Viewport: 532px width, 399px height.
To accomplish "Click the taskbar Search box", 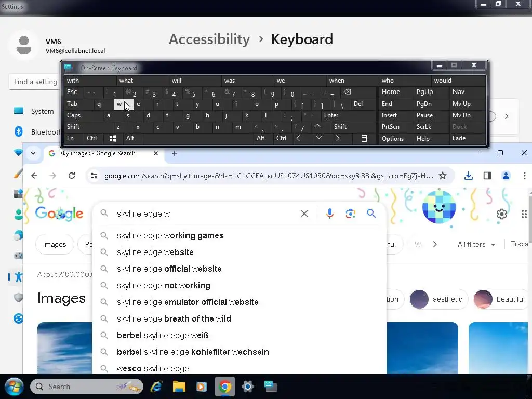I will pyautogui.click(x=87, y=387).
